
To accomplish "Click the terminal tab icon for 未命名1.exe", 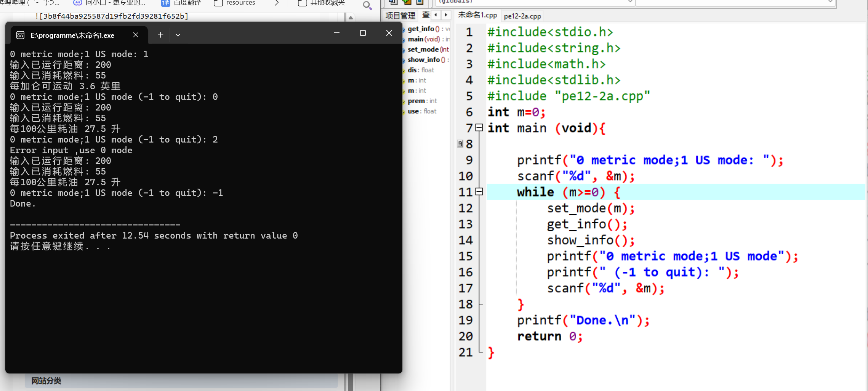I will (21, 35).
